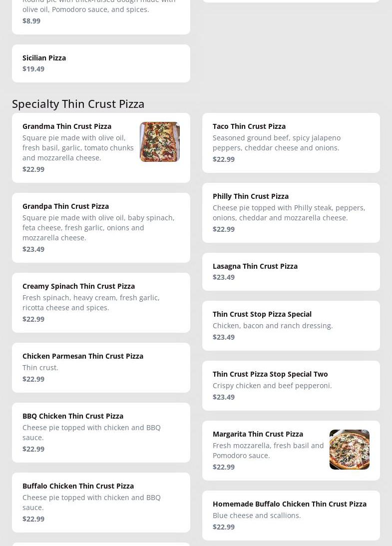Image resolution: width=392 pixels, height=546 pixels.
Task: Select BBQ Chicken Thin Crust Pizza
Action: coord(73,416)
